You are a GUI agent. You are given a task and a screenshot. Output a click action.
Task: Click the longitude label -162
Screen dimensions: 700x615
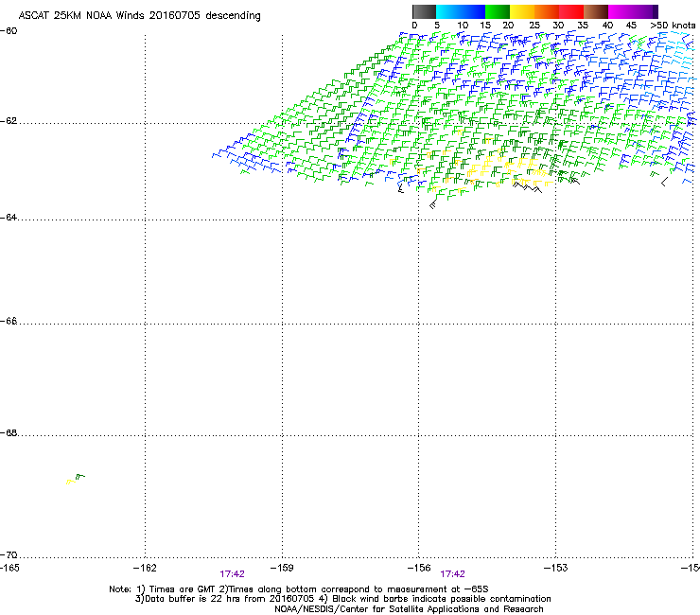[x=145, y=568]
